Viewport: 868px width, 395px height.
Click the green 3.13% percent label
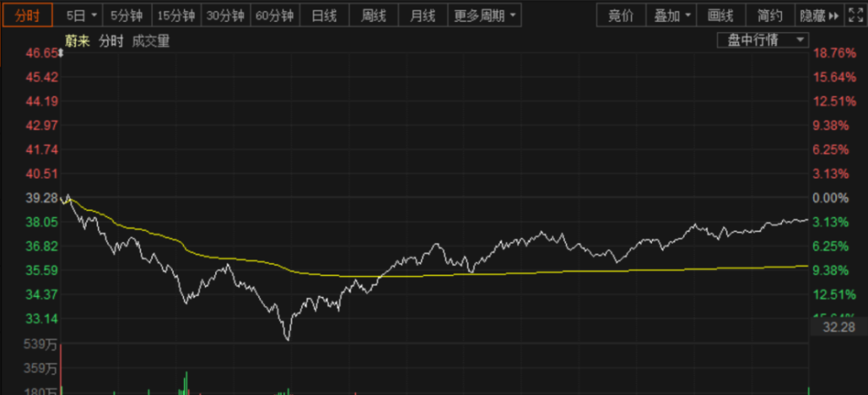832,222
